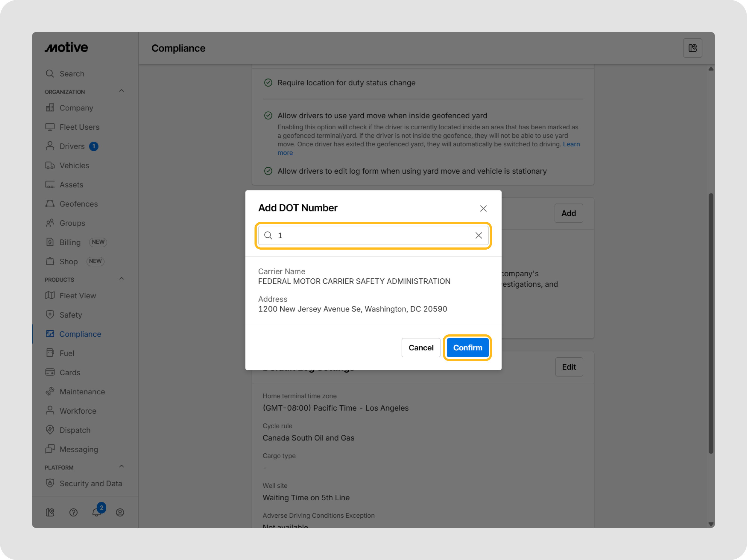Toggle yard move inside geofenced yard setting
The height and width of the screenshot is (560, 747).
pyautogui.click(x=268, y=115)
